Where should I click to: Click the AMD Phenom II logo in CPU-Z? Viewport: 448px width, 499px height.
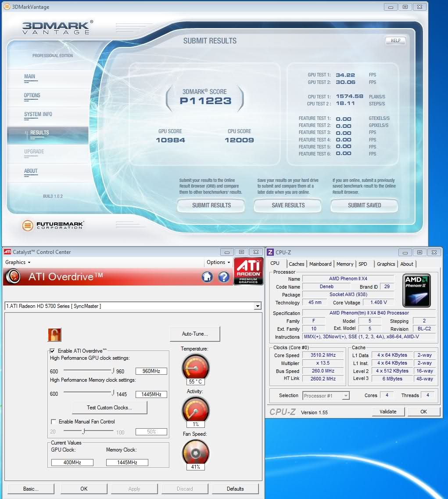(416, 290)
